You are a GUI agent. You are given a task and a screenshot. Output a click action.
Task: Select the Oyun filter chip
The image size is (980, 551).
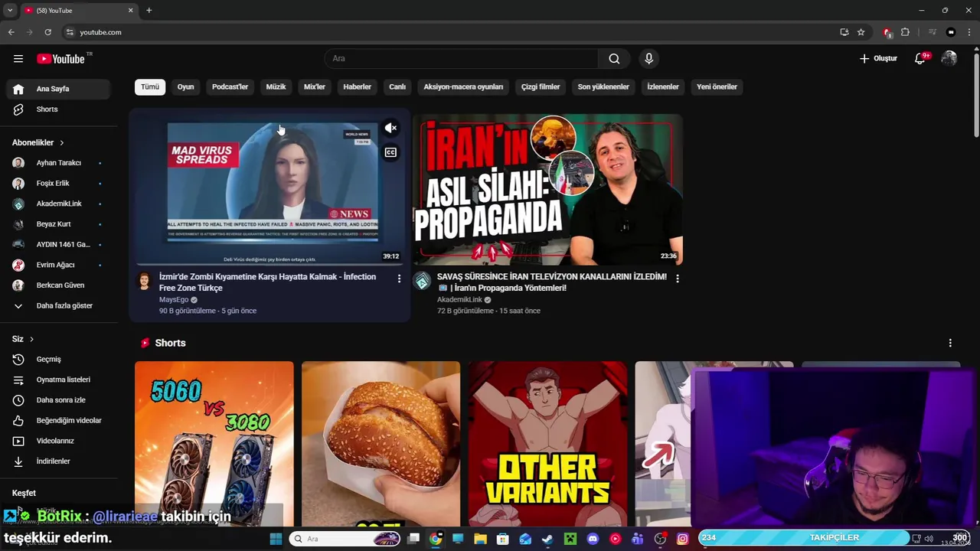[x=185, y=86]
